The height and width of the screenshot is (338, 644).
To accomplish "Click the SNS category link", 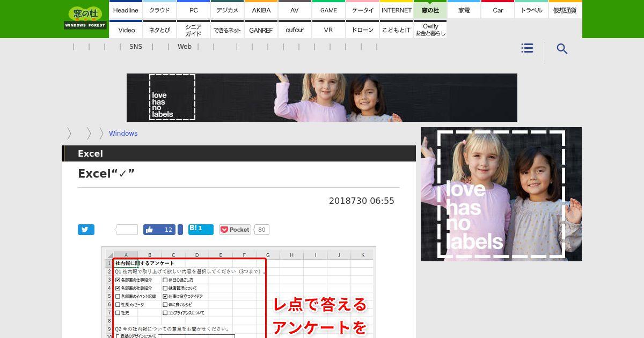I will (136, 47).
